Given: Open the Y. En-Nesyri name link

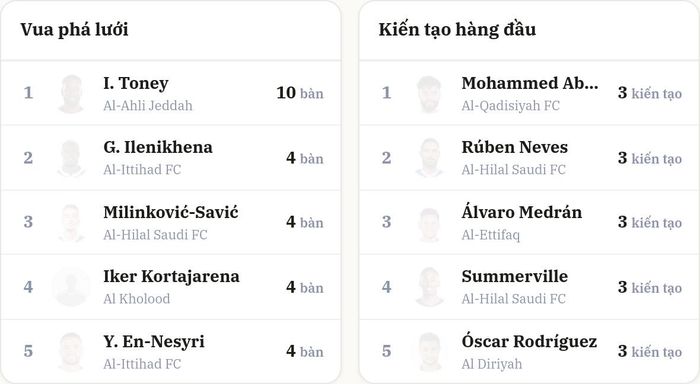Looking at the screenshot, I should (x=154, y=342).
